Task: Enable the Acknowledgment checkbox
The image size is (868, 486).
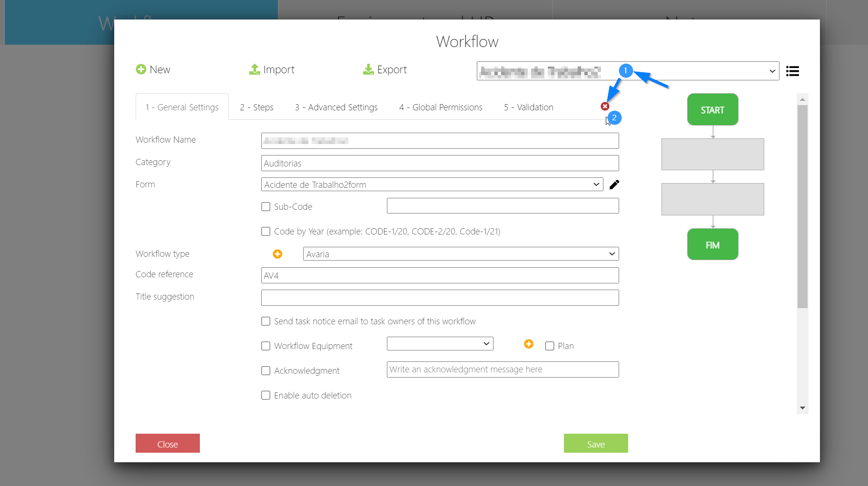Action: click(266, 370)
